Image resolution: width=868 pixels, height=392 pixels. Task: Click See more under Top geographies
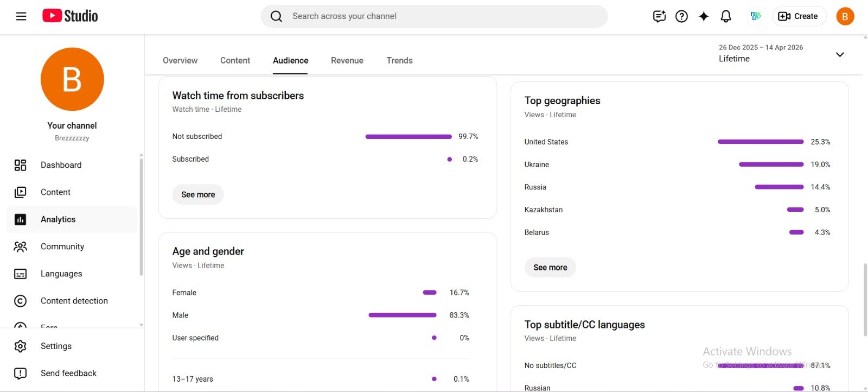click(550, 267)
